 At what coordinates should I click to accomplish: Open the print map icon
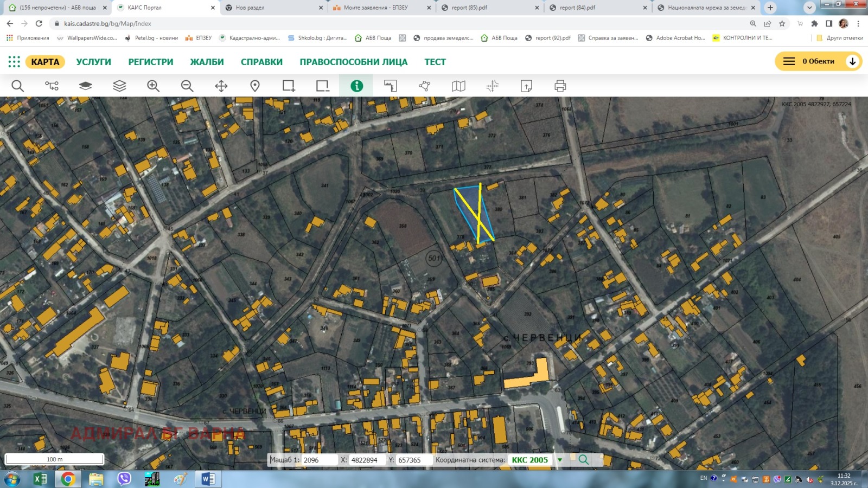point(560,85)
